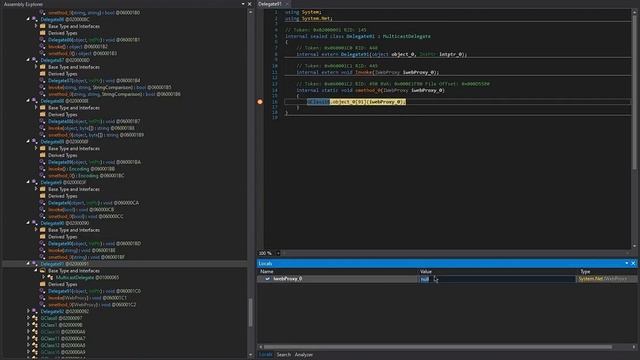This screenshot has height=360, width=640.
Task: Close the Assembly Explorer panel
Action: pyautogui.click(x=250, y=4)
